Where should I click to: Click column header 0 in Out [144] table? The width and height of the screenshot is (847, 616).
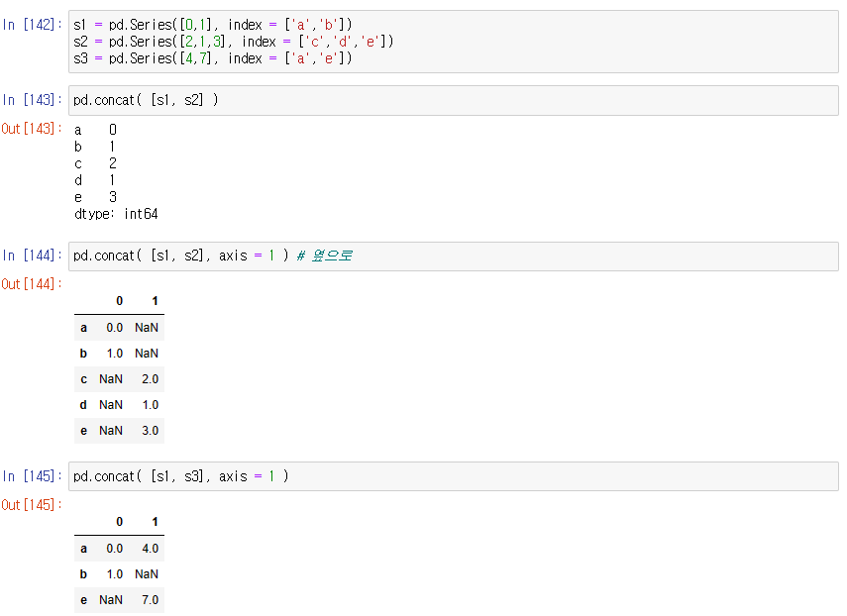point(120,301)
